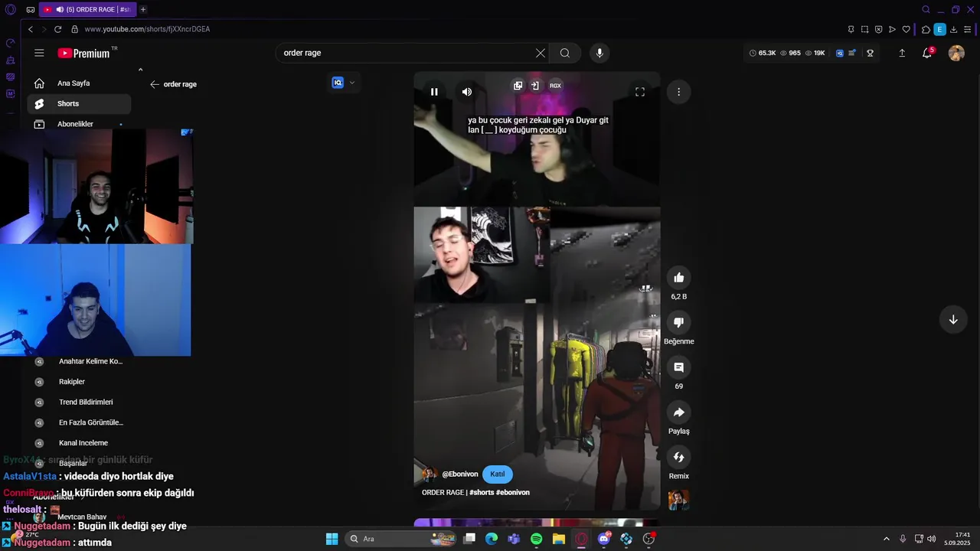This screenshot has height=551, width=980.
Task: Open Abonelikler in the sidebar
Action: coord(79,124)
